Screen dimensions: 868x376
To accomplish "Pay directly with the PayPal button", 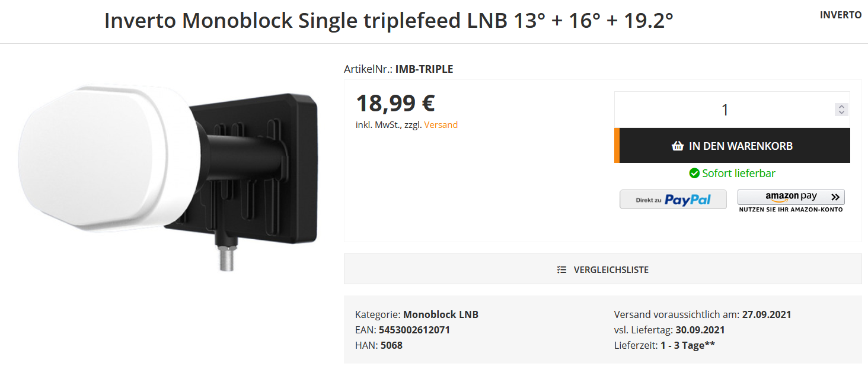I will pyautogui.click(x=673, y=200).
